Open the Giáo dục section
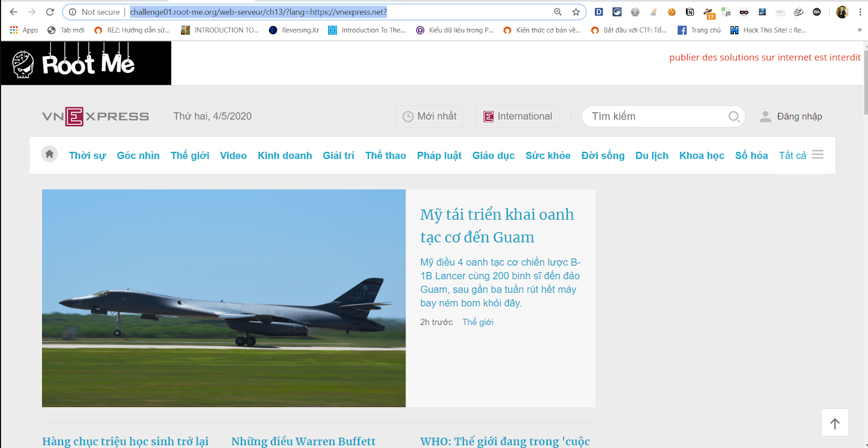This screenshot has width=868, height=448. point(494,156)
